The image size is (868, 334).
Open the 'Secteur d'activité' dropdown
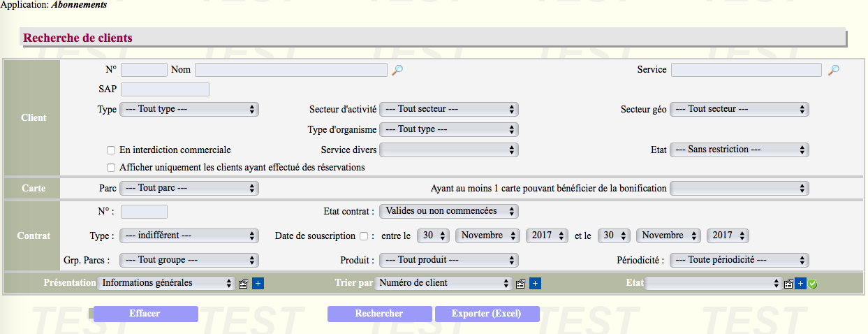[x=449, y=110]
